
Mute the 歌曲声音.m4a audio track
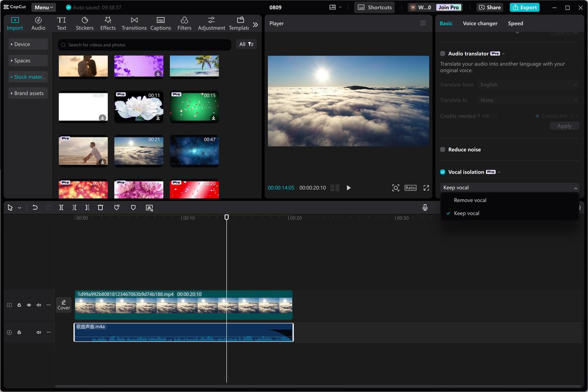pyautogui.click(x=39, y=332)
